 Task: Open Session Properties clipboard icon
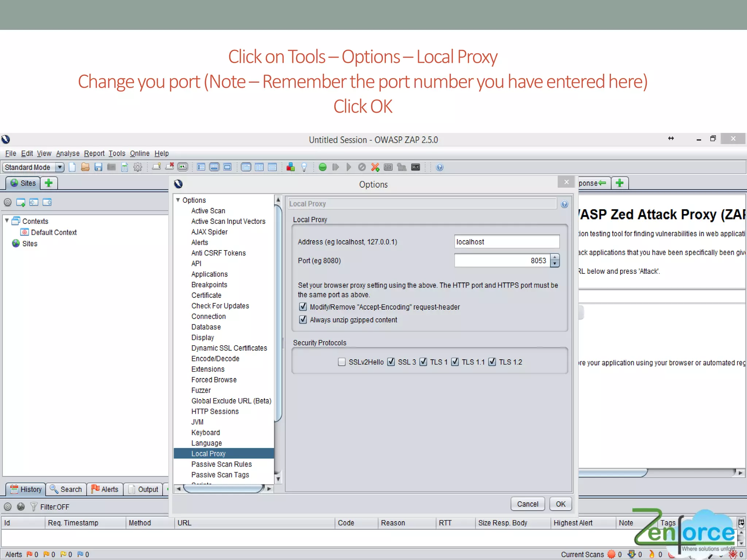125,167
